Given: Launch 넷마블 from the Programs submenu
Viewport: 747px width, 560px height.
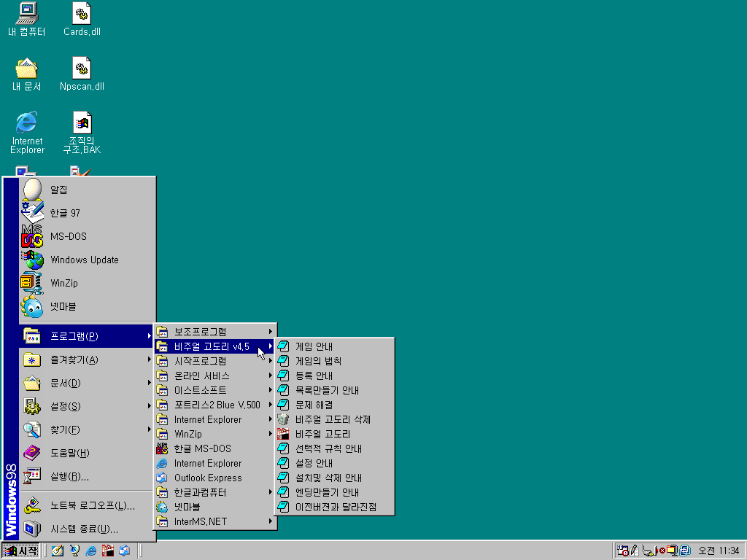Looking at the screenshot, I should [x=215, y=507].
